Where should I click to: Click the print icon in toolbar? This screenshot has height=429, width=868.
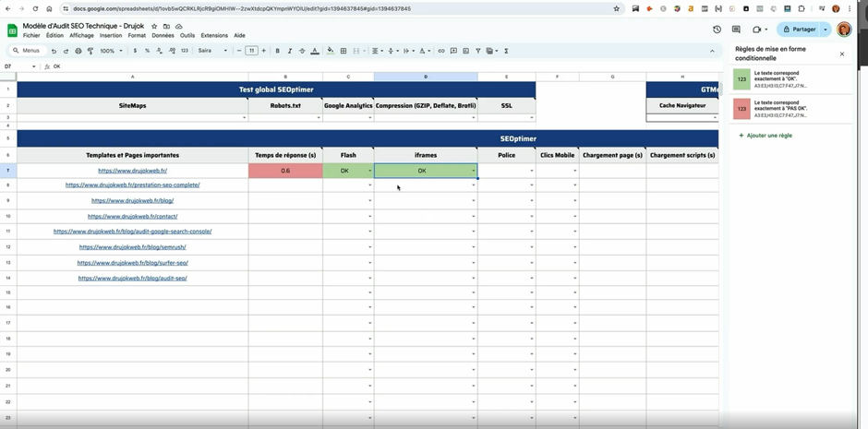click(x=78, y=51)
